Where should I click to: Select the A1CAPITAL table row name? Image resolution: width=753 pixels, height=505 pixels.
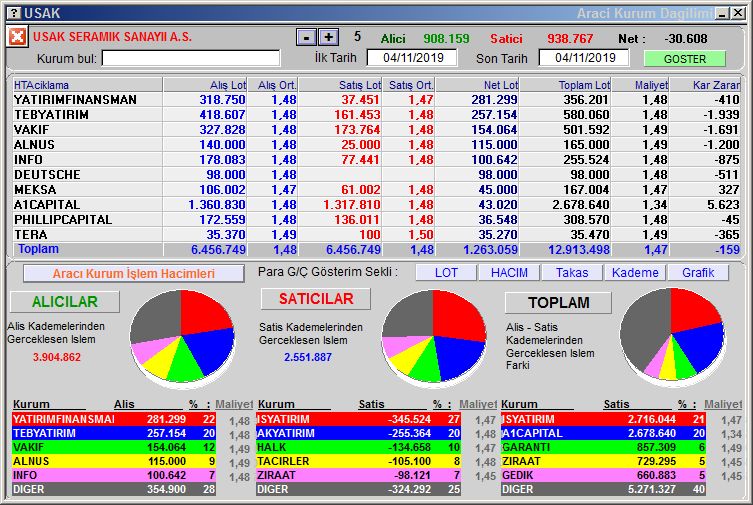tap(47, 204)
